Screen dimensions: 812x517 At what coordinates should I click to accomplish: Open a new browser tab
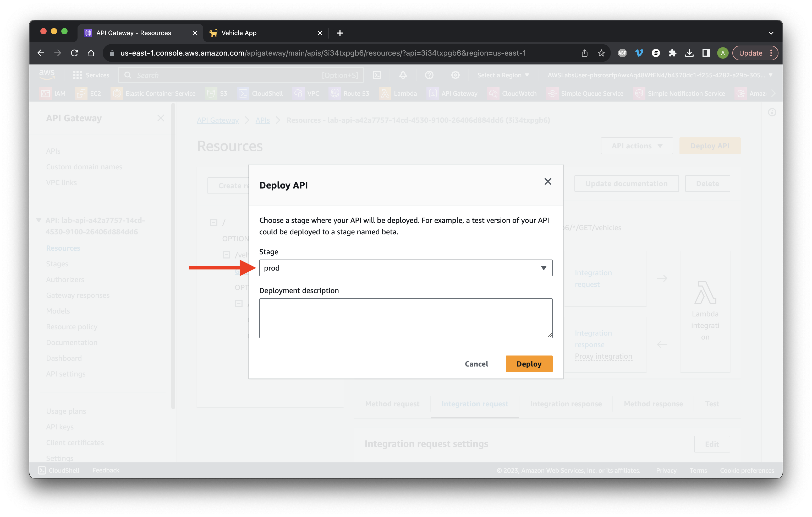coord(340,33)
